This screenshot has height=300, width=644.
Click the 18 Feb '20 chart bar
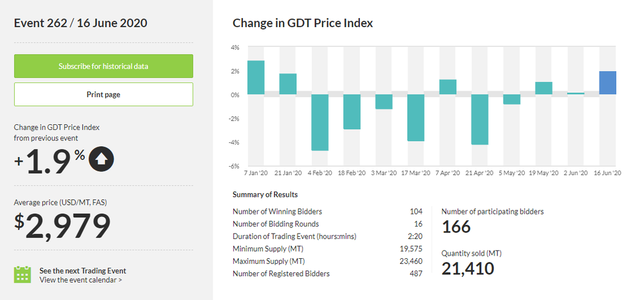click(352, 112)
